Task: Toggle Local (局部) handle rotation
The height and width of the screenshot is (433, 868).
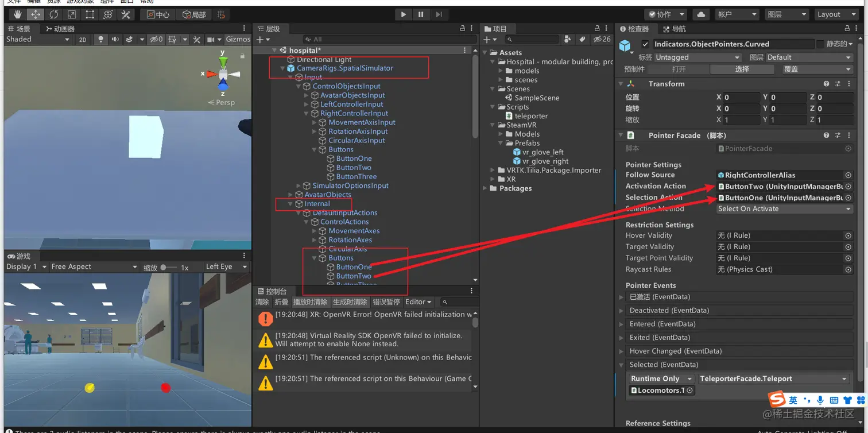Action: pos(195,14)
